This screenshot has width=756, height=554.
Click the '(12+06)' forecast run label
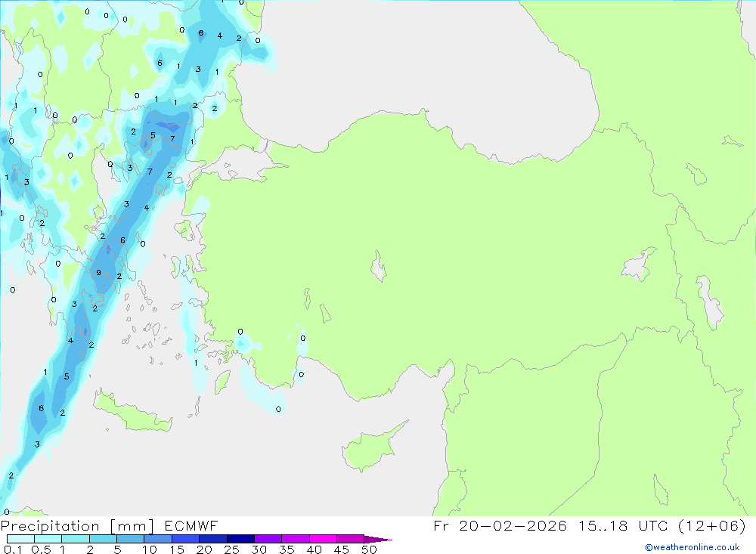click(712, 525)
